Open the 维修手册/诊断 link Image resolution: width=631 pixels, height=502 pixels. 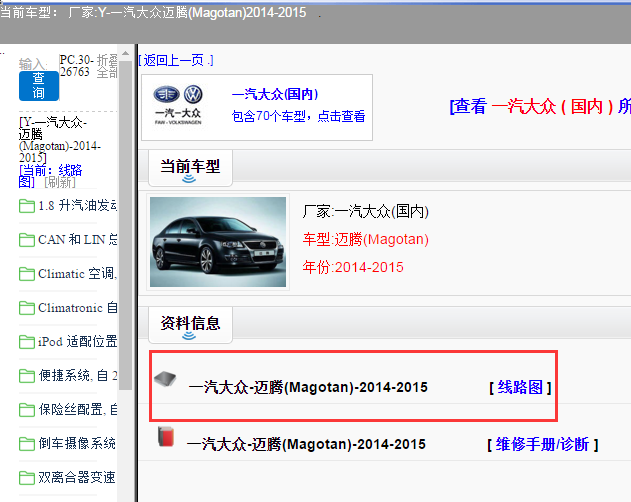(x=542, y=444)
